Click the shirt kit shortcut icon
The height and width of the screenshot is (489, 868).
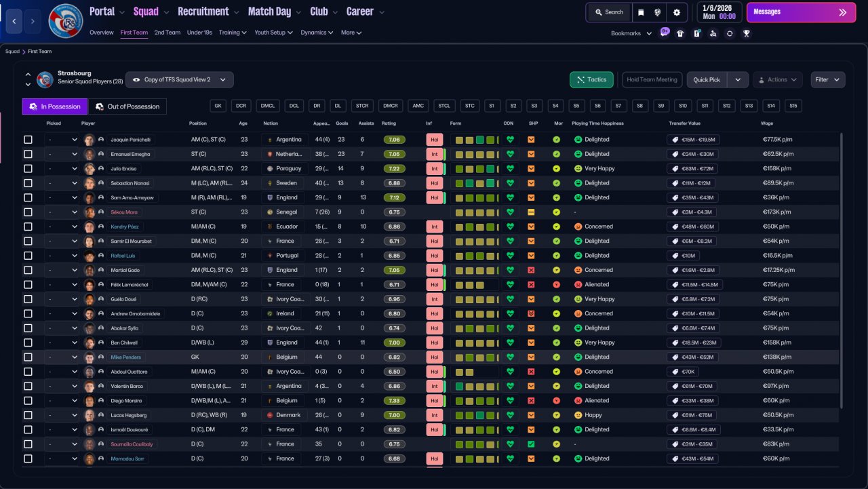tap(680, 33)
